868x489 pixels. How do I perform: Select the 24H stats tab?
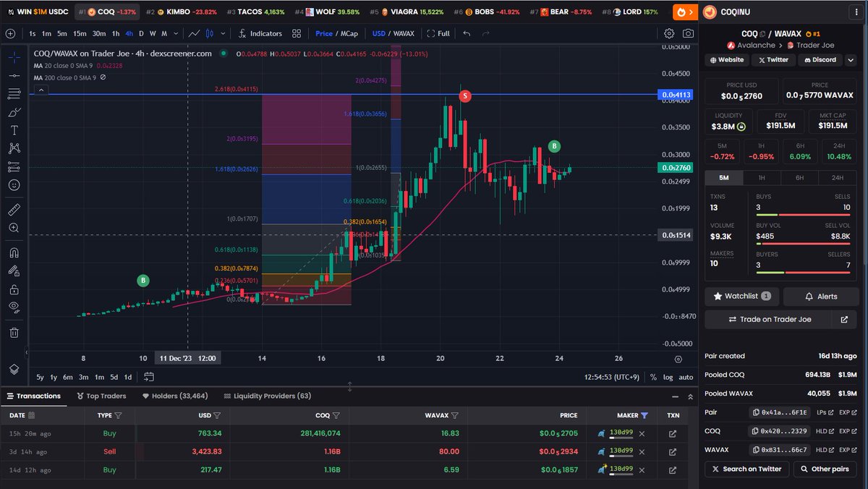(x=838, y=178)
